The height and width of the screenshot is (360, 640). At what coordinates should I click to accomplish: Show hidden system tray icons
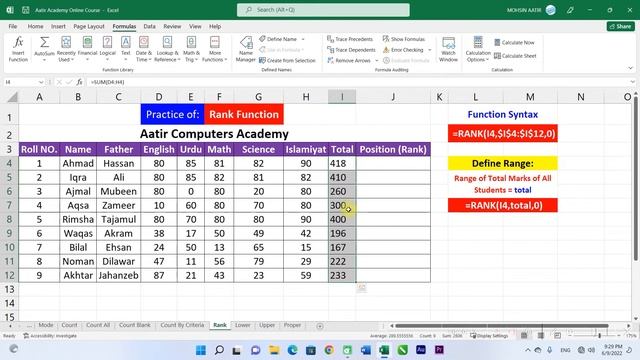[528, 350]
